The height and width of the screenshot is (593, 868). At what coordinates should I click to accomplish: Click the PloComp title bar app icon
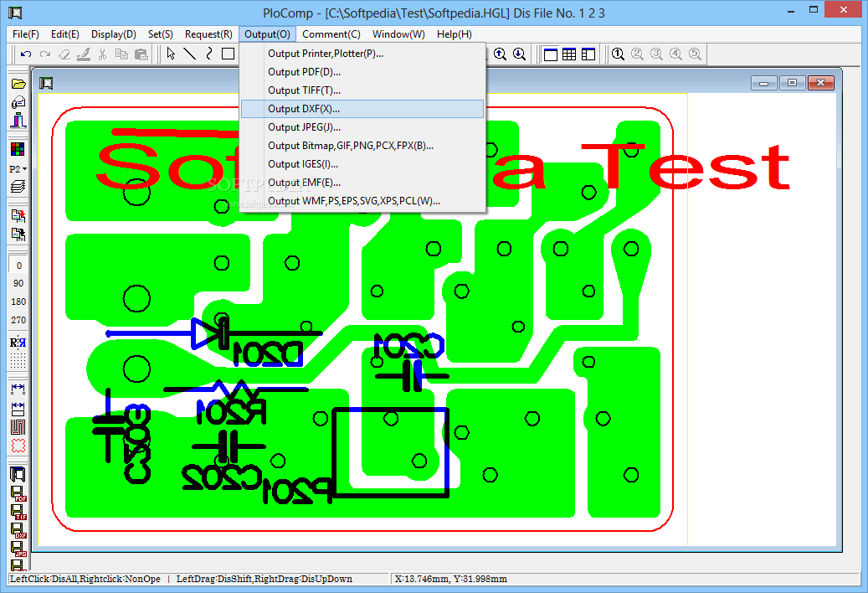15,13
